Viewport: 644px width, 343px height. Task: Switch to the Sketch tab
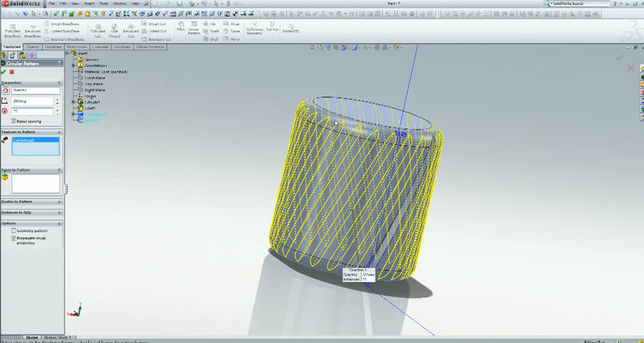click(x=33, y=47)
